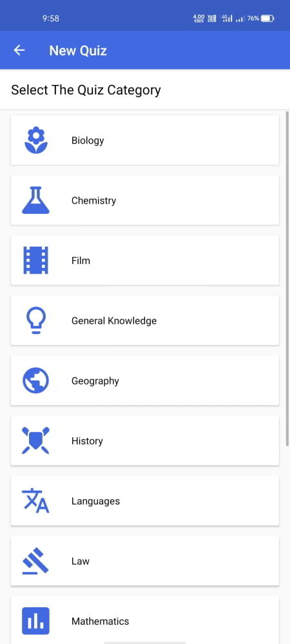Viewport: 290px width, 644px height.
Task: Choose the Languages category
Action: [145, 500]
